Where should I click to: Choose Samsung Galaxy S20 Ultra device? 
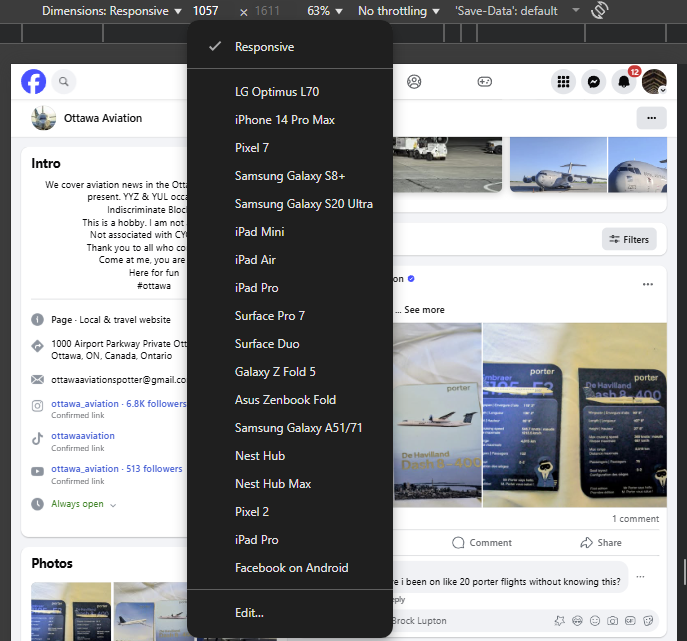290,204
